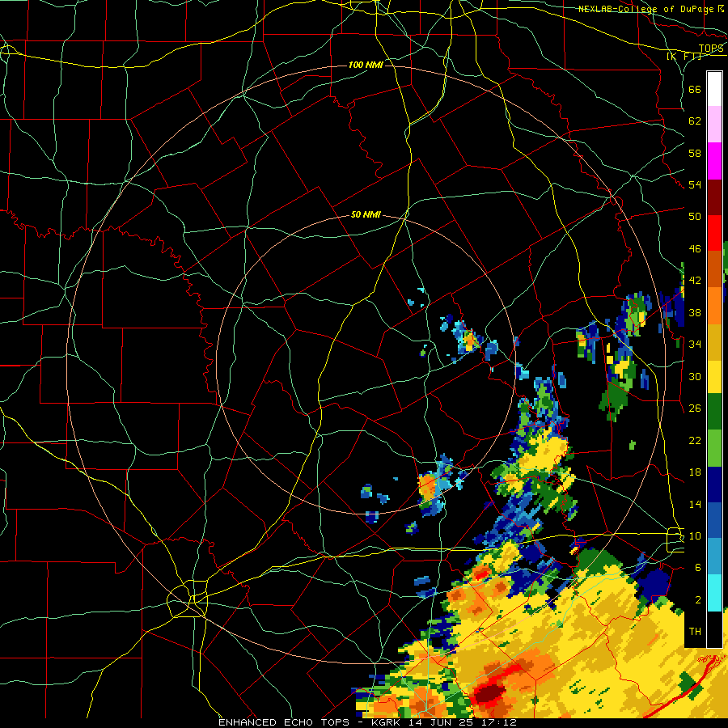Image resolution: width=728 pixels, height=728 pixels.
Task: Click legend value "10"
Action: pyautogui.click(x=695, y=536)
